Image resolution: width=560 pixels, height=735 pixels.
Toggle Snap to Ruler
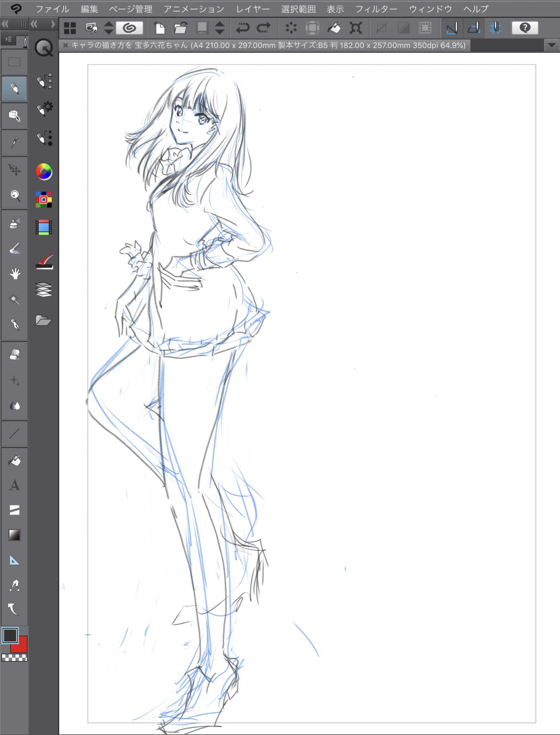point(452,28)
